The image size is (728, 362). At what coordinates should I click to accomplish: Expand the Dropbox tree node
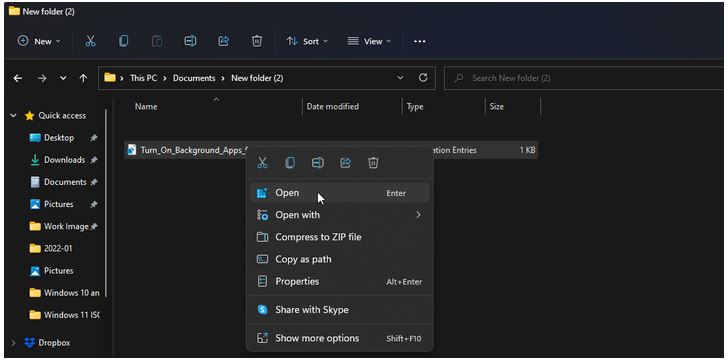pyautogui.click(x=13, y=343)
